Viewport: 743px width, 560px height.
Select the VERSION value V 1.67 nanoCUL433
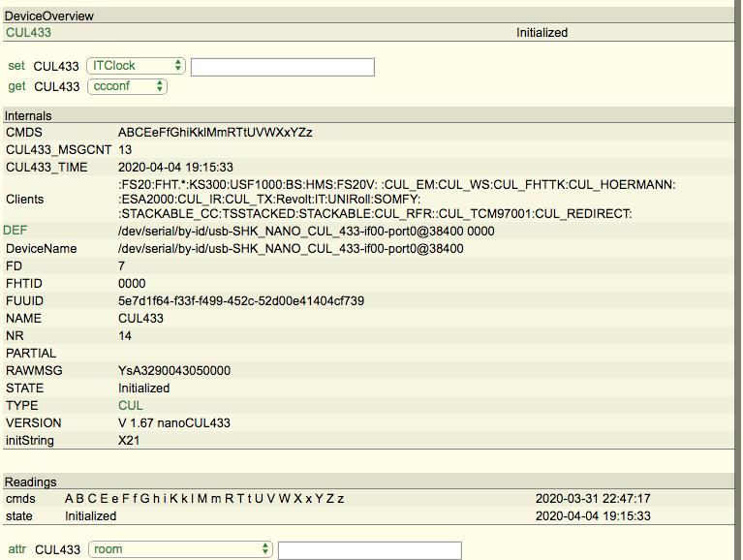pyautogui.click(x=174, y=423)
